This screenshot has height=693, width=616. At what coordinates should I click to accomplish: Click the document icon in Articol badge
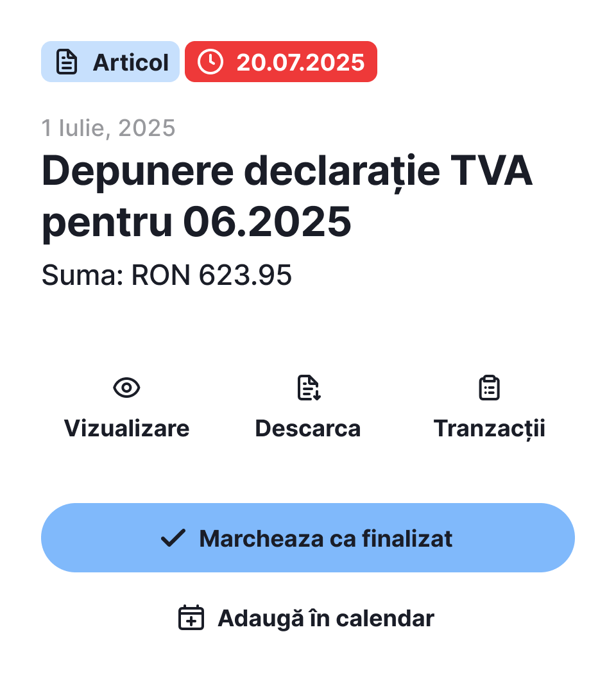tap(67, 62)
